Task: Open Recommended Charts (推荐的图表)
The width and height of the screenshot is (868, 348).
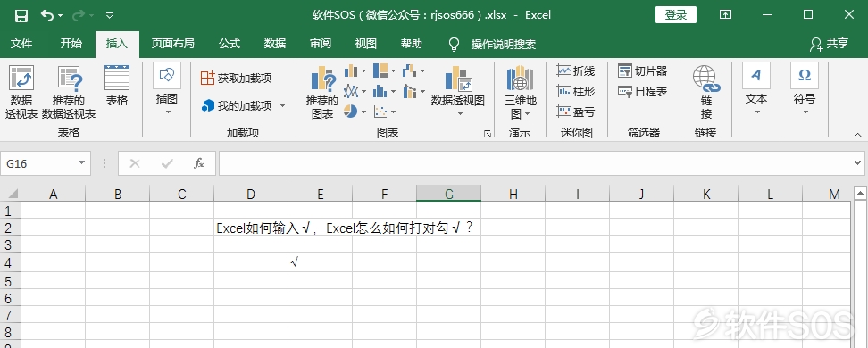Action: click(x=322, y=93)
